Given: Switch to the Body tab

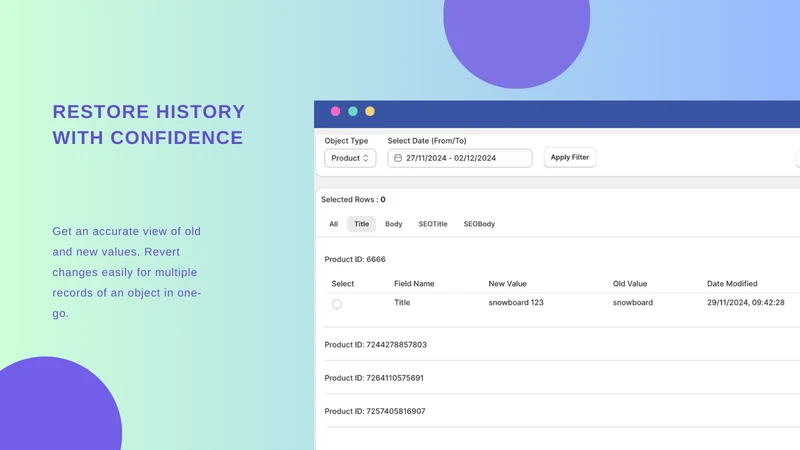Looking at the screenshot, I should coord(393,224).
